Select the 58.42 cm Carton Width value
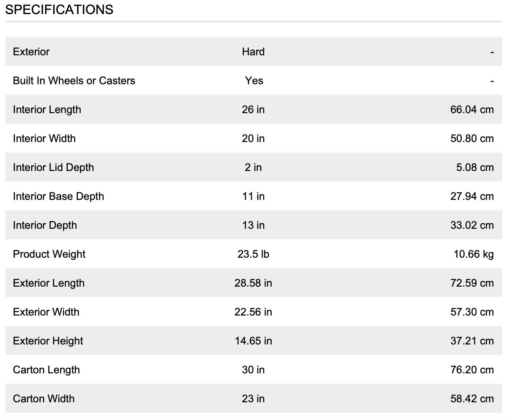 coord(472,399)
